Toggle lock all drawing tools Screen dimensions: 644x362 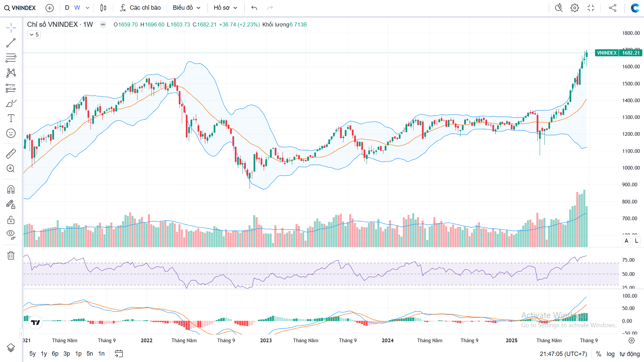[x=11, y=220]
